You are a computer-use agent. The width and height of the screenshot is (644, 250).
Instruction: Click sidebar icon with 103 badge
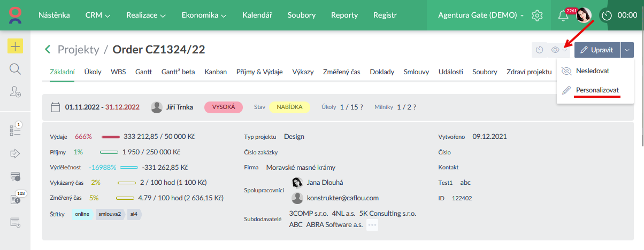click(15, 199)
